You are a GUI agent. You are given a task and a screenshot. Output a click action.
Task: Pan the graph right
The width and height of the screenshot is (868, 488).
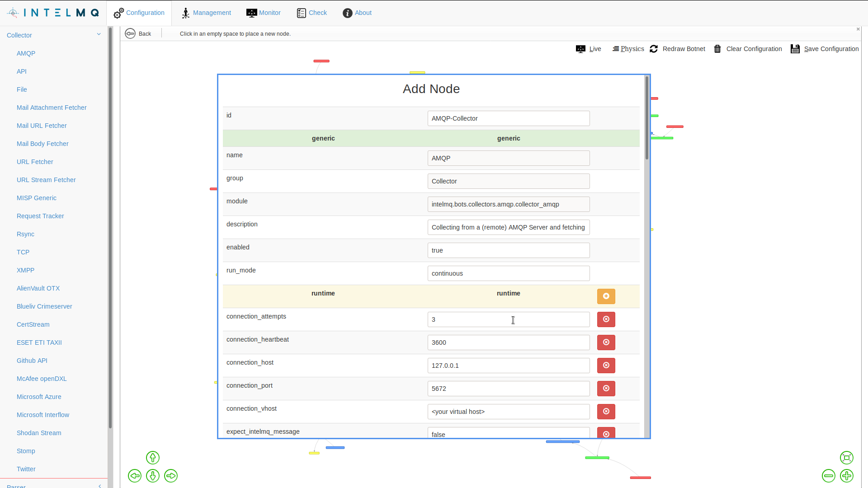[171, 476]
